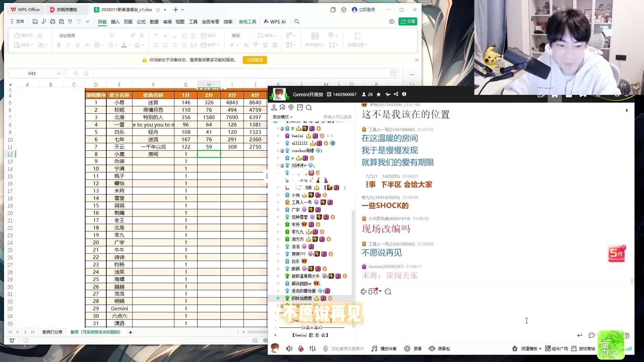This screenshot has height=362, width=644.
Task: Select the Bold formatting icon in WPS ribbon
Action: pyautogui.click(x=59, y=45)
